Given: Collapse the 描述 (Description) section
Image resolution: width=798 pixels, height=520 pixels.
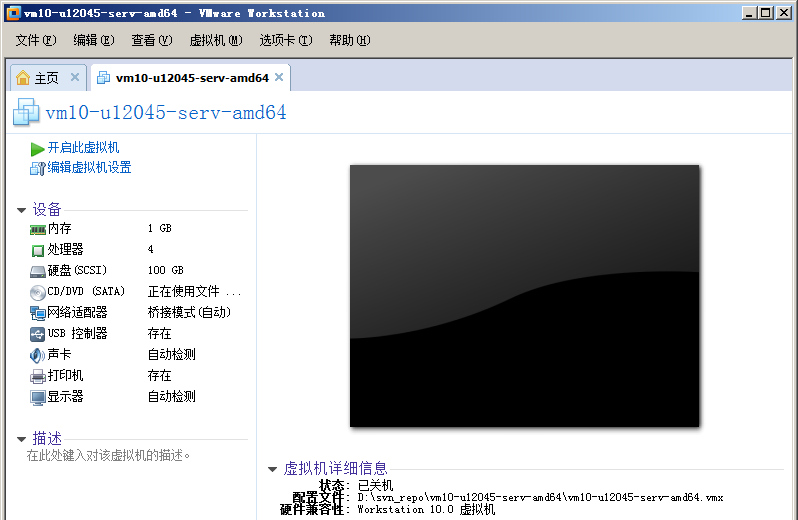Looking at the screenshot, I should (21, 439).
